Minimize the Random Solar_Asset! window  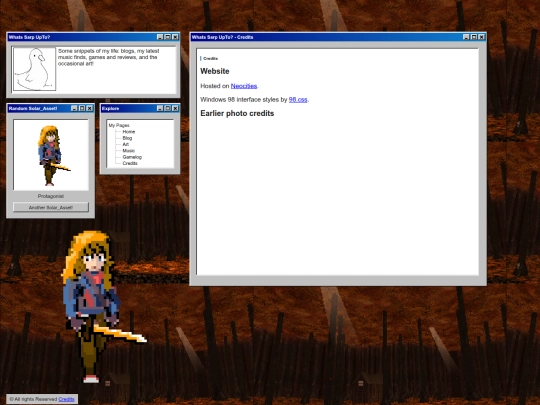click(x=74, y=108)
